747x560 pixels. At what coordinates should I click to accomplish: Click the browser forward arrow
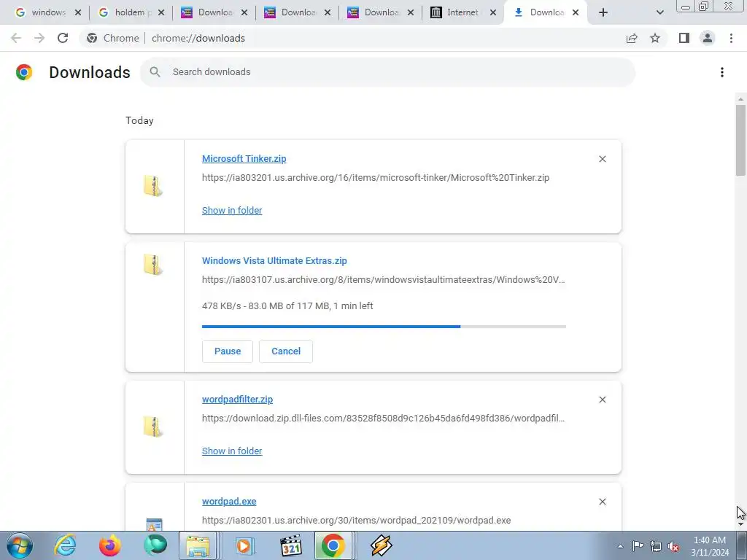point(39,38)
